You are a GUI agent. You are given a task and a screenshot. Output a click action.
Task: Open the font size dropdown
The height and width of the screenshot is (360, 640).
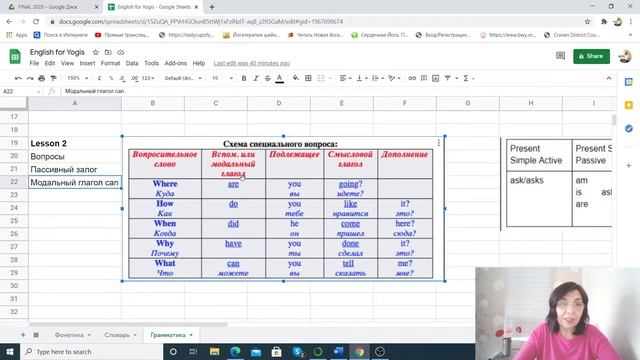point(222,78)
